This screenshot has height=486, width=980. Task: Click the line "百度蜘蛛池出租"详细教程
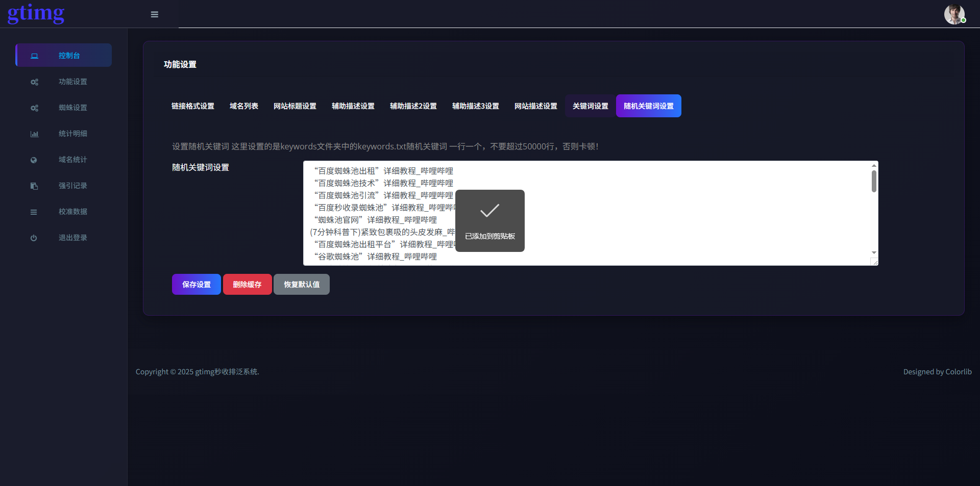point(383,171)
